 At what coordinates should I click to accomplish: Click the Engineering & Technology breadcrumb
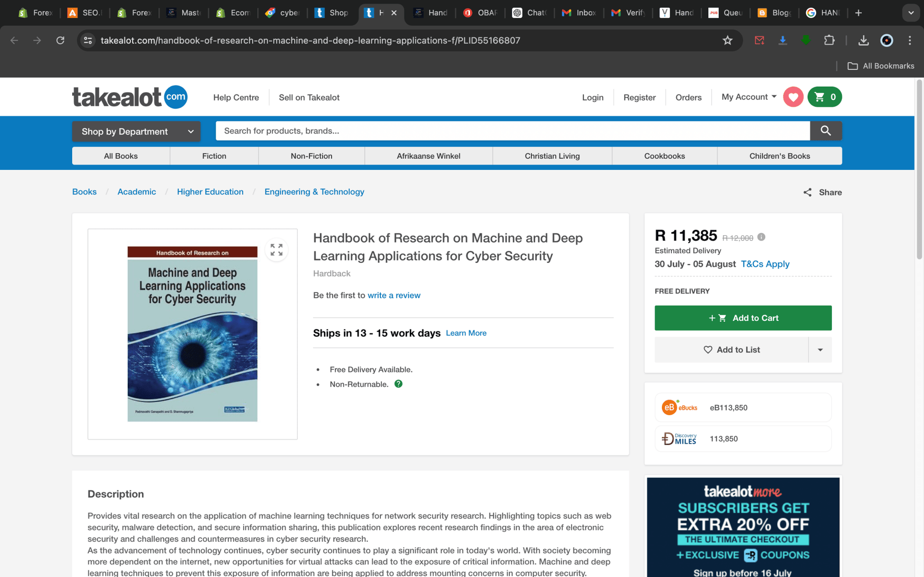tap(314, 192)
